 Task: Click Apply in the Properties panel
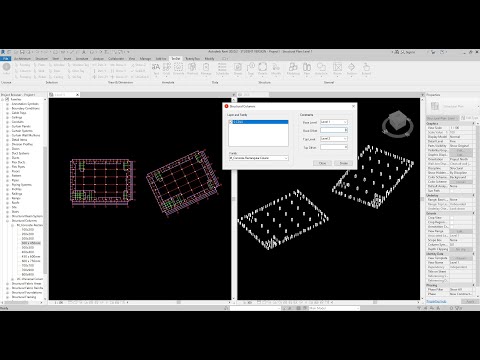click(x=470, y=301)
